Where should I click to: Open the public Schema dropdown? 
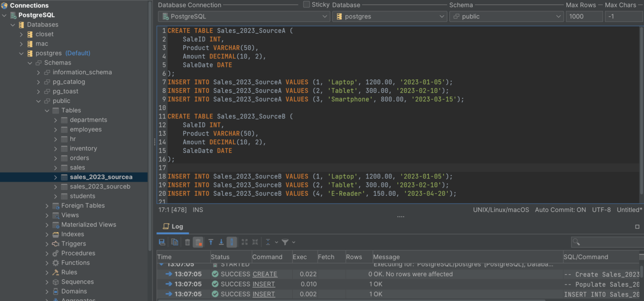point(506,16)
